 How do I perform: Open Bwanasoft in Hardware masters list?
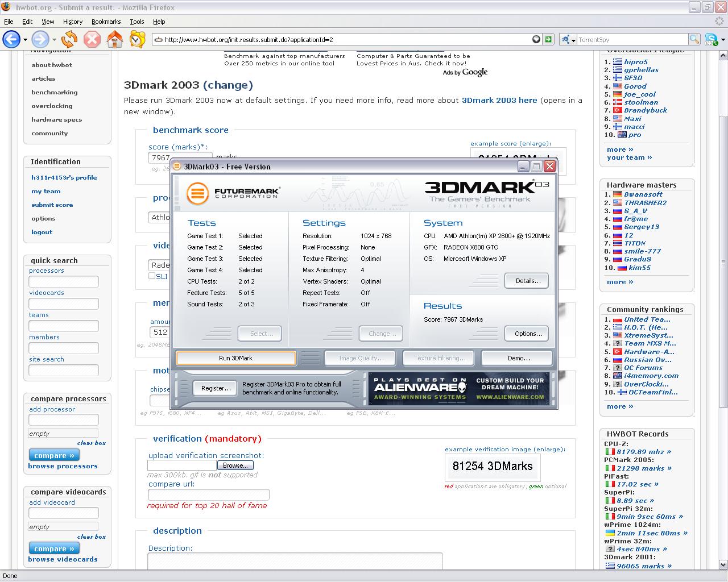pyautogui.click(x=643, y=194)
